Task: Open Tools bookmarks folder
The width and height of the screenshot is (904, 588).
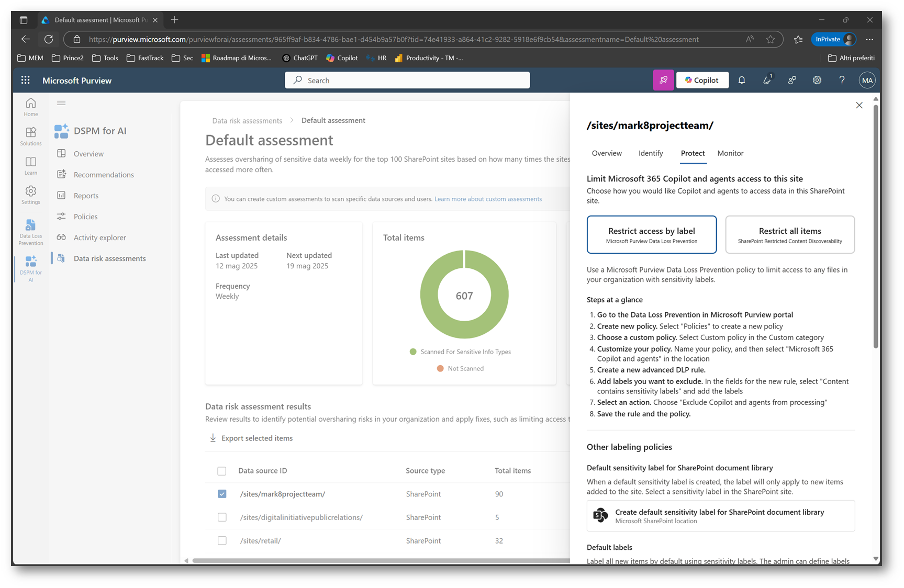Action: click(105, 58)
